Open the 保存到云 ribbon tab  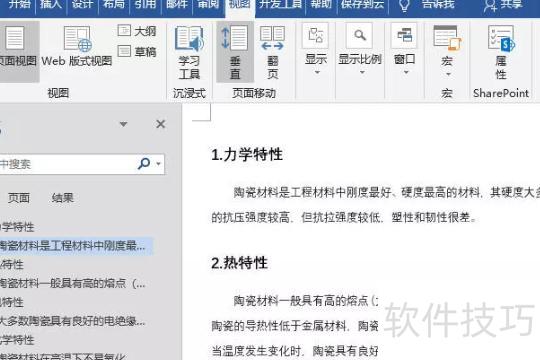362,4
